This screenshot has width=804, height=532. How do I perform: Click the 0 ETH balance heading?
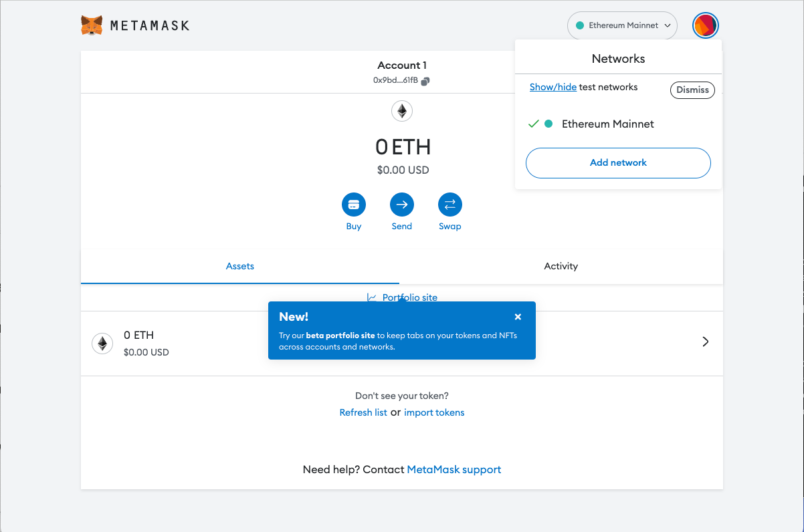coord(402,146)
